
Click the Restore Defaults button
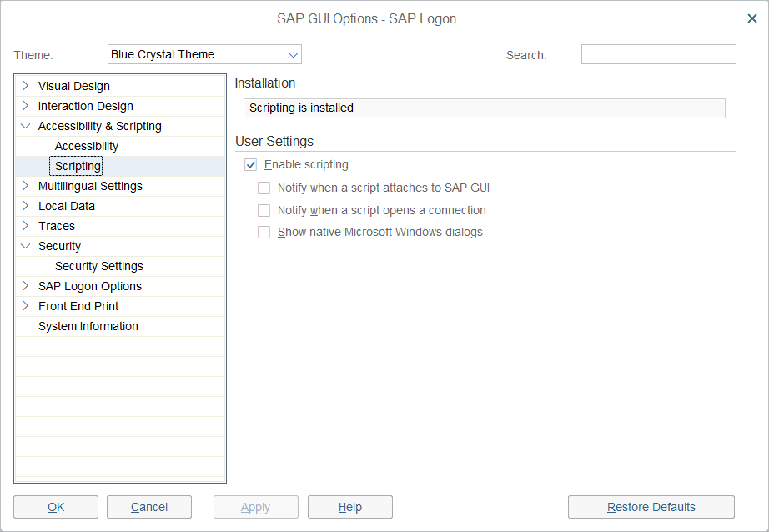[x=651, y=507]
